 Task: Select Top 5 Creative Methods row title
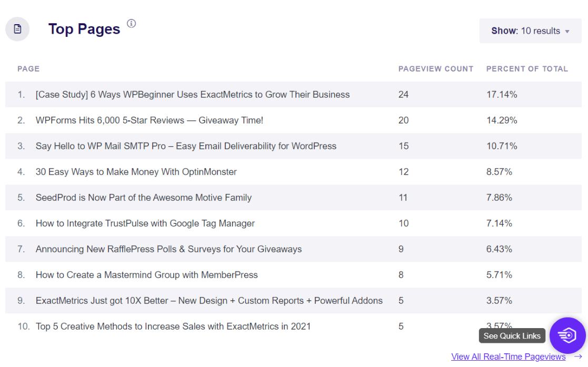point(173,326)
